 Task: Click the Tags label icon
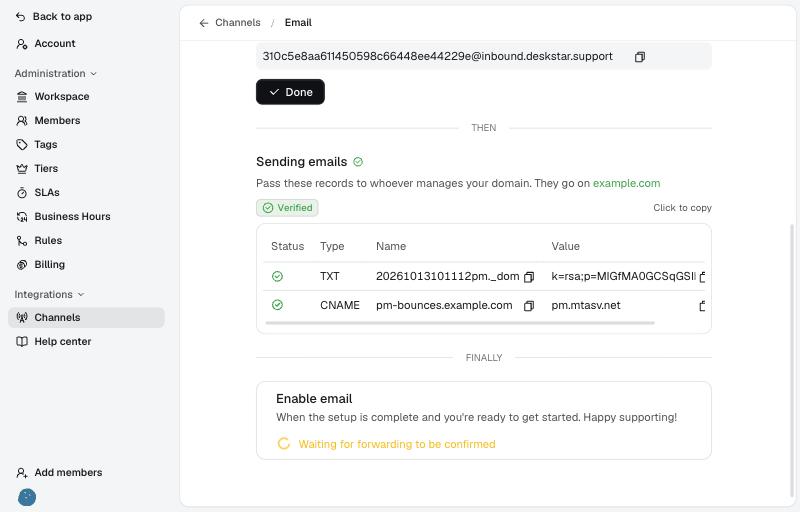22,145
